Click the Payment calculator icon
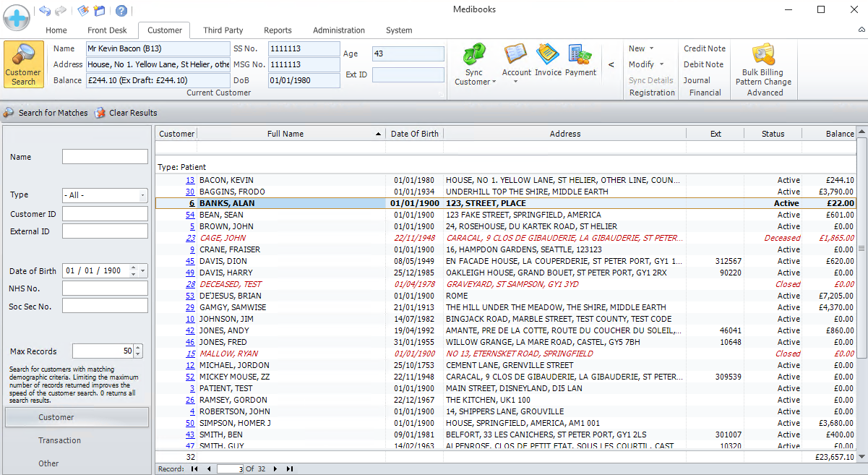This screenshot has width=868, height=475. point(580,56)
